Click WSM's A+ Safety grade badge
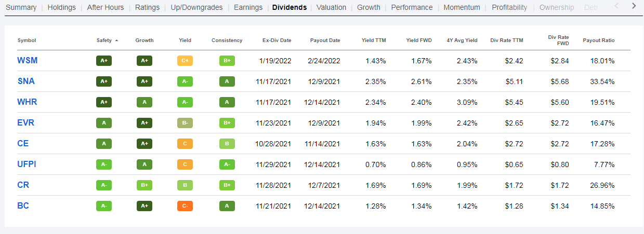Image resolution: width=644 pixels, height=234 pixels. coord(104,61)
